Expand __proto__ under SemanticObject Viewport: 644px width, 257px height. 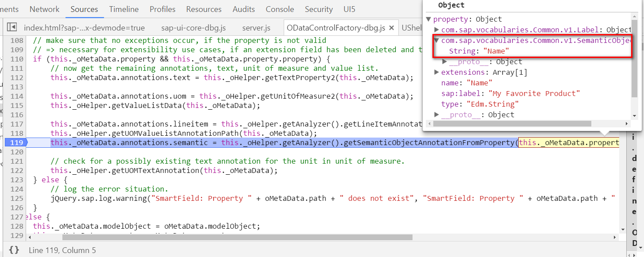(445, 61)
